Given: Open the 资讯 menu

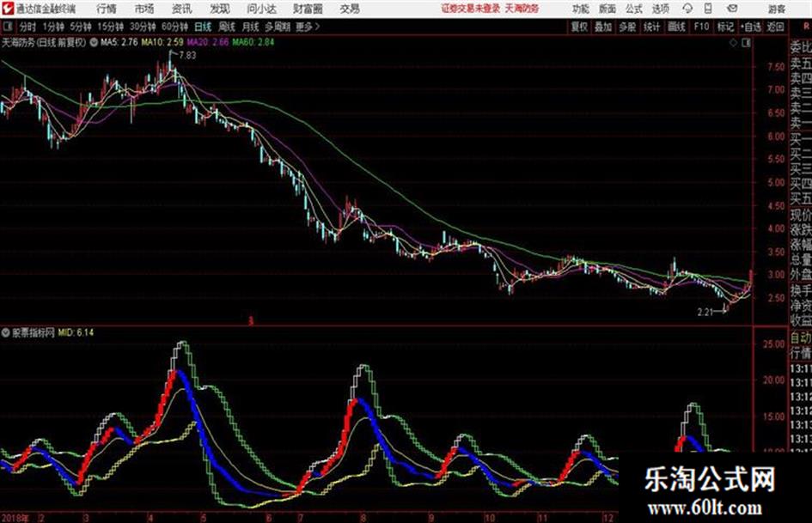Looking at the screenshot, I should (182, 9).
